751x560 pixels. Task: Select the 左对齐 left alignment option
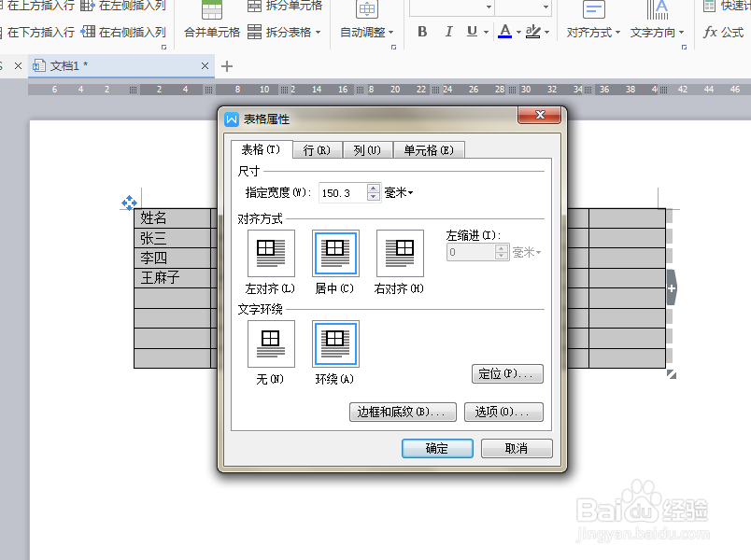[x=270, y=253]
